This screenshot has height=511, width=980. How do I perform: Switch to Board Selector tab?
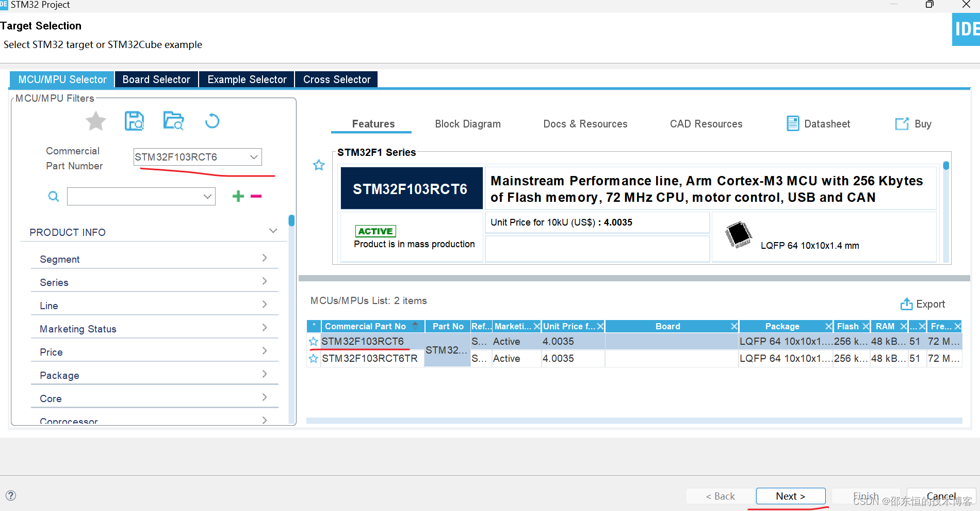pos(156,79)
